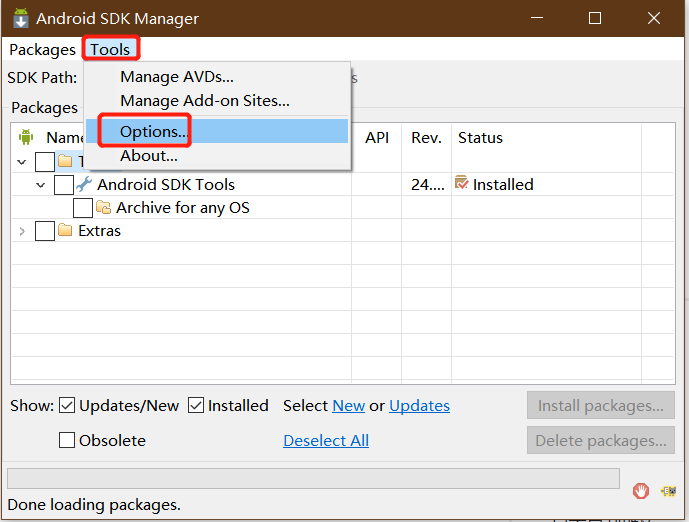Click the Select New link

pos(349,406)
